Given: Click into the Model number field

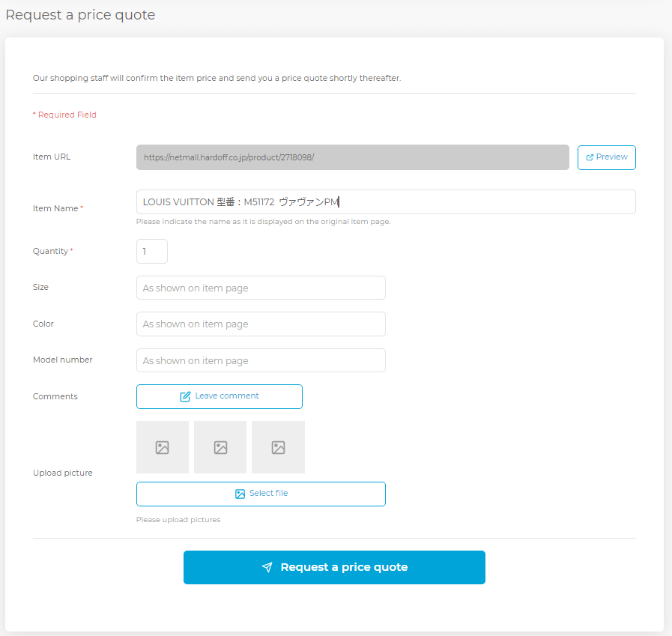Looking at the screenshot, I should [x=261, y=360].
